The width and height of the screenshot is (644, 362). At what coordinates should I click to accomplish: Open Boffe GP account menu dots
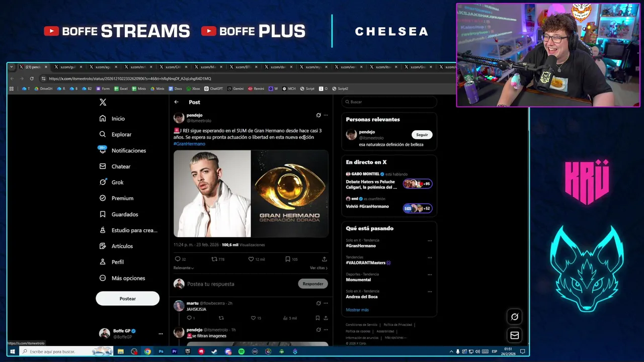[x=160, y=334]
